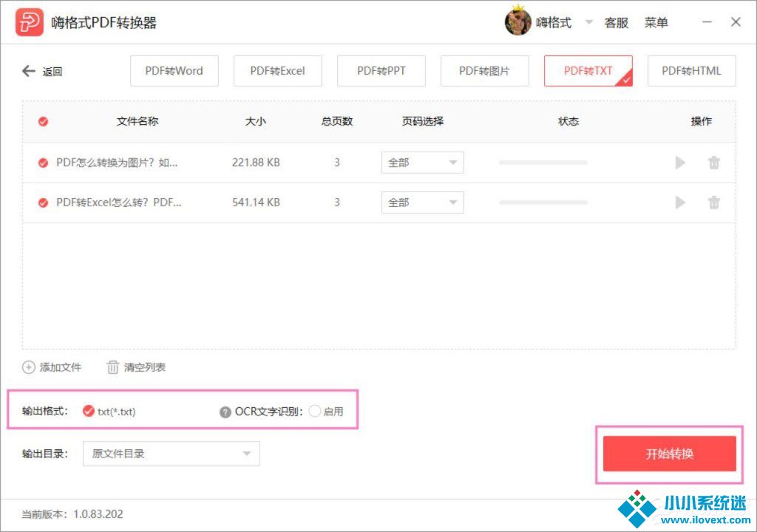Click 清空列表 to clear the list
This screenshot has width=757, height=532.
tap(137, 367)
